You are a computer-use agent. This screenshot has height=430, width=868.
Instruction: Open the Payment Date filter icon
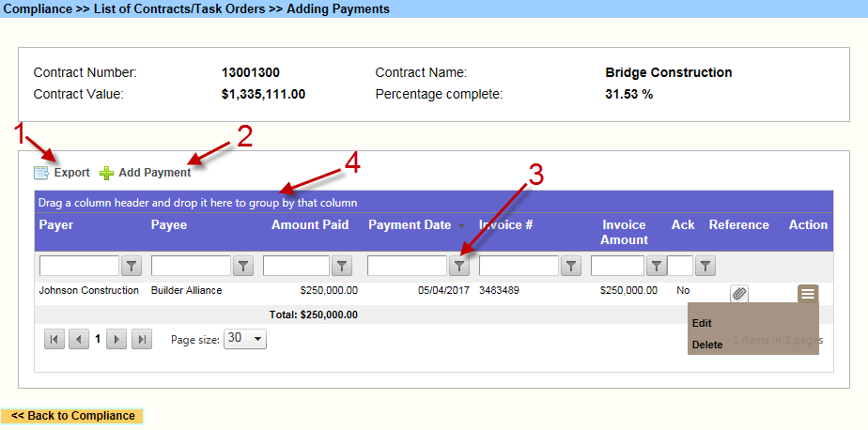coord(458,267)
